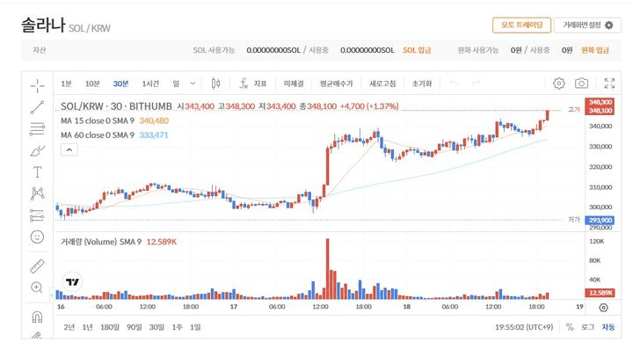
Task: Open time axis settings target icon
Action: pos(603,308)
